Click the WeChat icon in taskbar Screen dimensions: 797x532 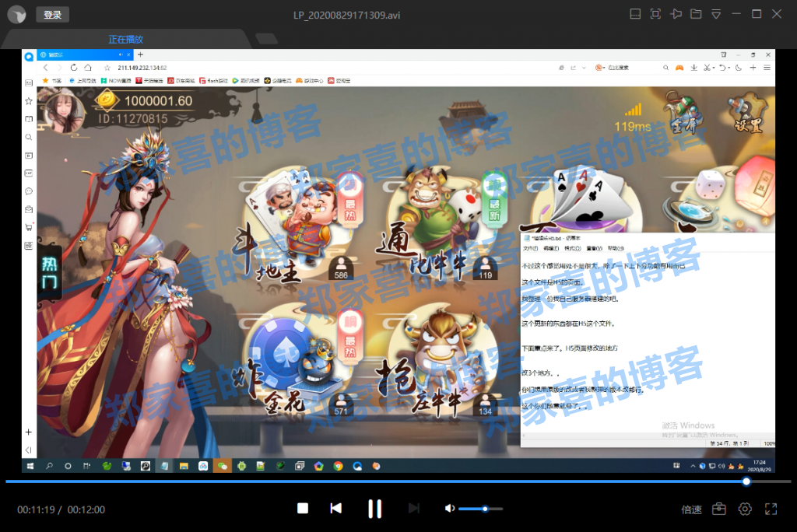tap(222, 466)
